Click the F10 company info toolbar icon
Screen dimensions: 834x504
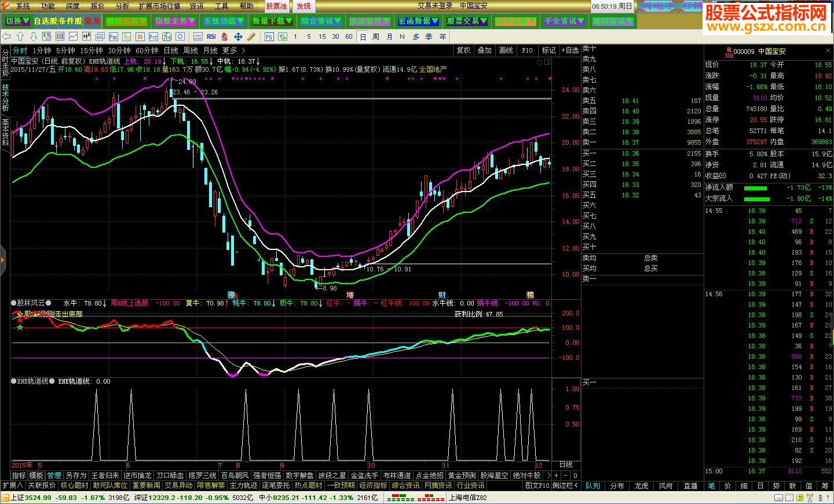pyautogui.click(x=114, y=36)
